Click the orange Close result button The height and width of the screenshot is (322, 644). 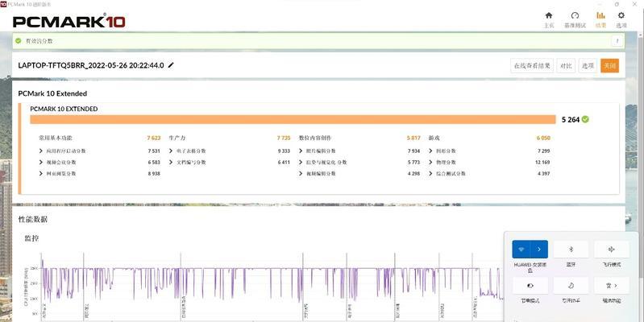point(609,66)
